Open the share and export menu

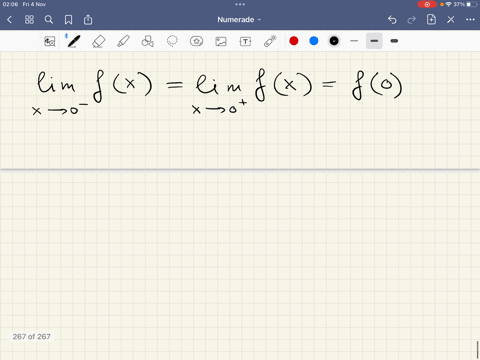click(88, 20)
